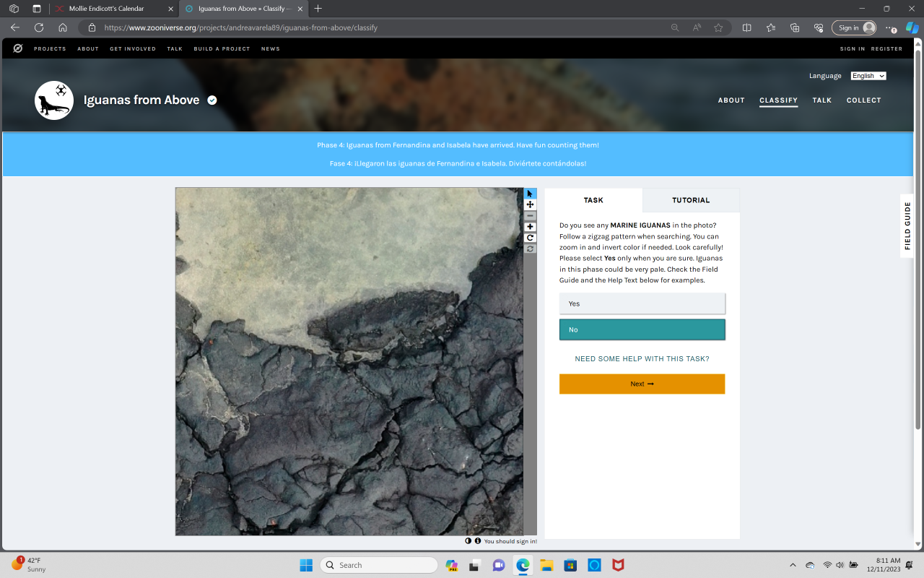Click the Next button
The image size is (924, 578).
click(x=642, y=384)
